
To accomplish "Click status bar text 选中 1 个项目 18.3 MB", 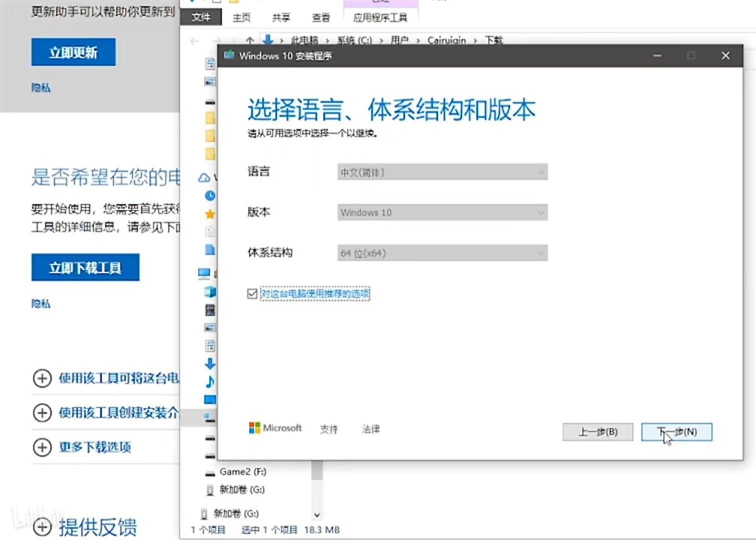I will click(x=290, y=530).
